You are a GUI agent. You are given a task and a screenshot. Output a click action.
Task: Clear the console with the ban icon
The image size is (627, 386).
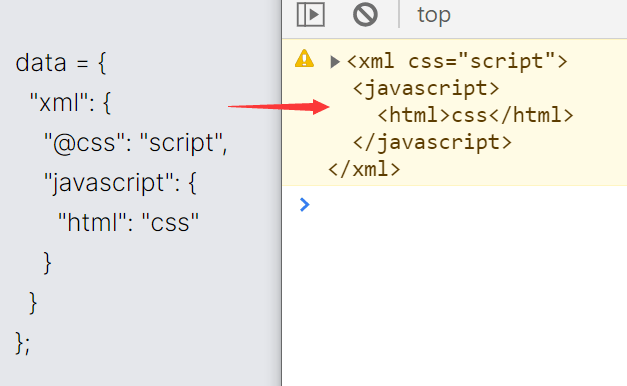[365, 15]
